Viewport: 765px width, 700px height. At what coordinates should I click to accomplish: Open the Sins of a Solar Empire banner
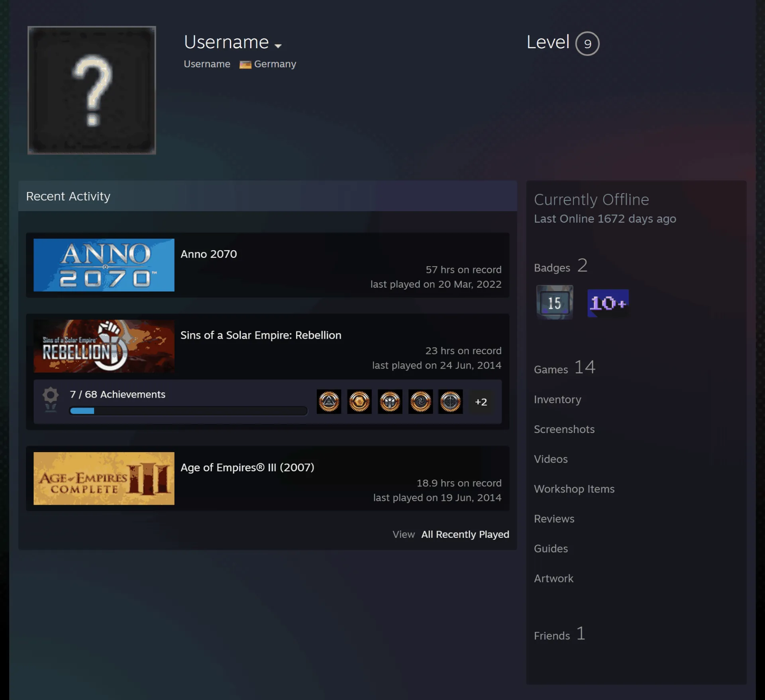coord(104,346)
